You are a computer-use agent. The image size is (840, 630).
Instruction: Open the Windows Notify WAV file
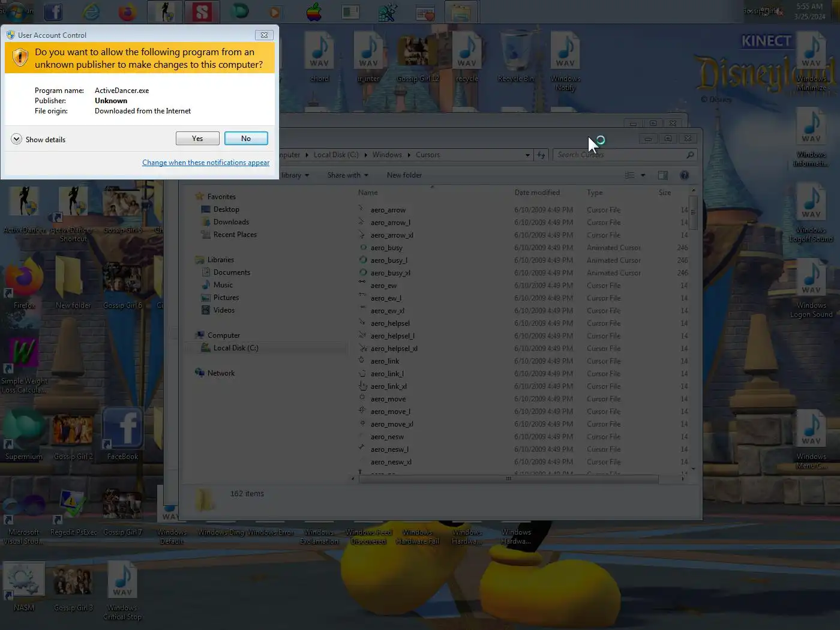tap(565, 61)
